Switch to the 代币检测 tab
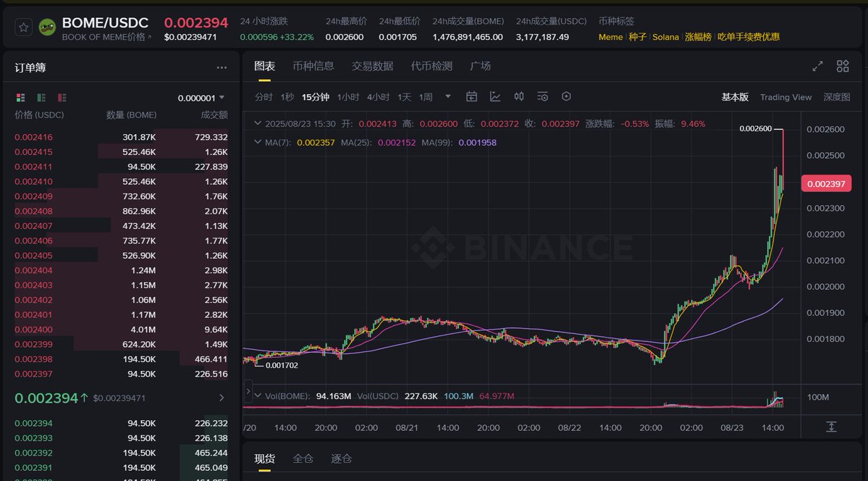This screenshot has height=481, width=868. [431, 66]
